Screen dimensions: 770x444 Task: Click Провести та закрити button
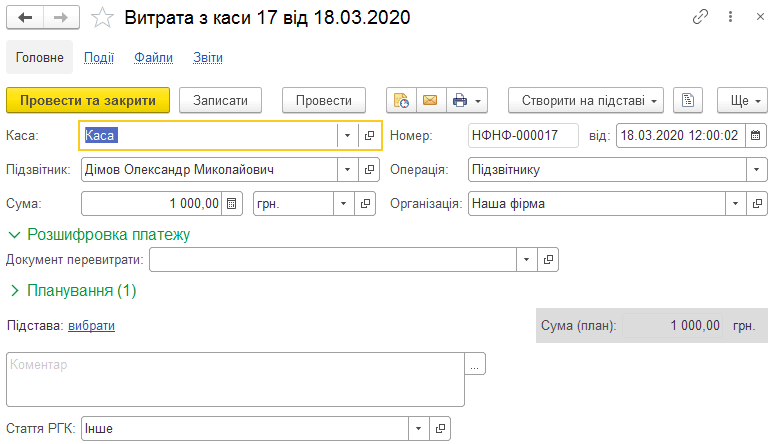(x=88, y=100)
